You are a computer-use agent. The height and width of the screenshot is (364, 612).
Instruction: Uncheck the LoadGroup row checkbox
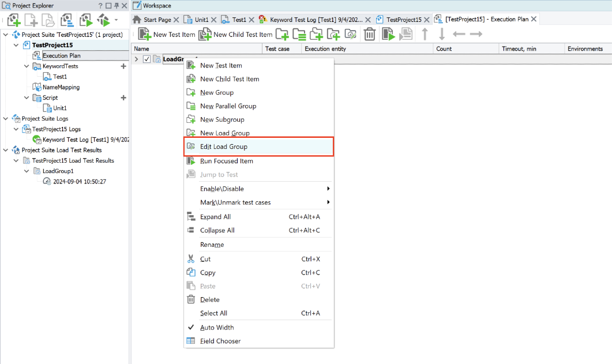[147, 59]
